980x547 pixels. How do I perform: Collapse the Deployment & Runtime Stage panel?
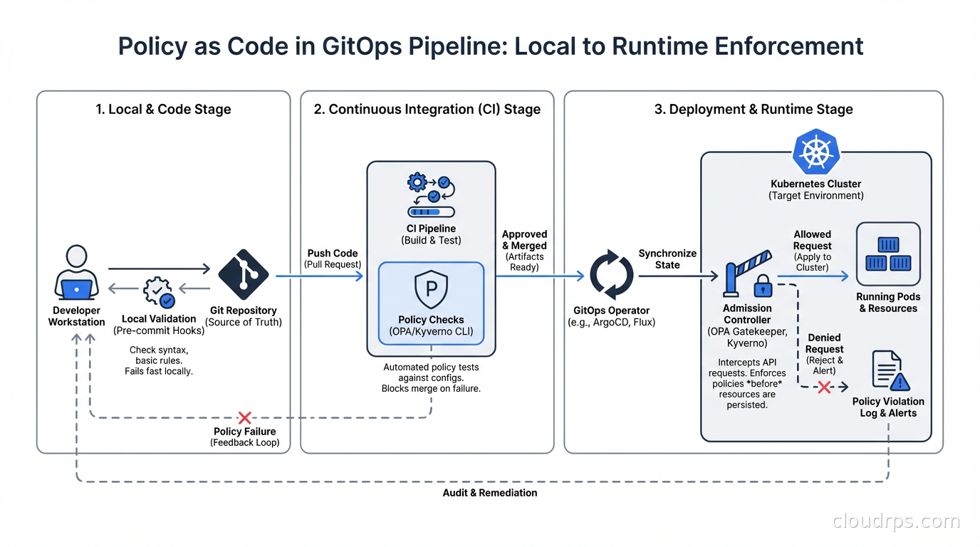(753, 109)
